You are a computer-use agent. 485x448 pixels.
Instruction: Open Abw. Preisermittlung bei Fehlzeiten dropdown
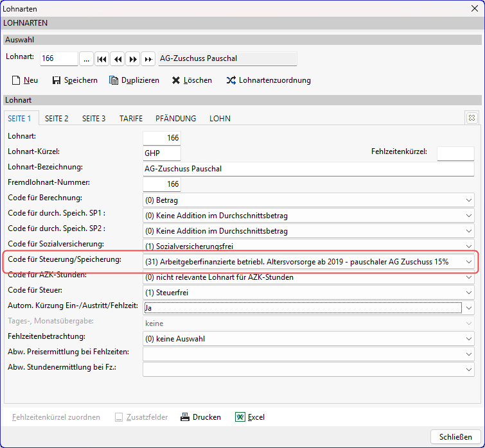308,354
